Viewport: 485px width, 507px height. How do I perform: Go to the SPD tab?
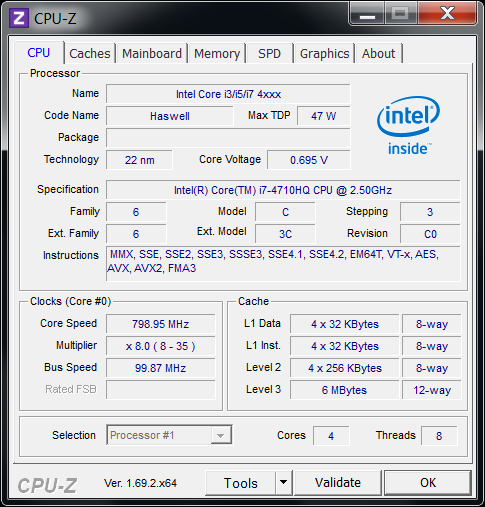pyautogui.click(x=269, y=53)
